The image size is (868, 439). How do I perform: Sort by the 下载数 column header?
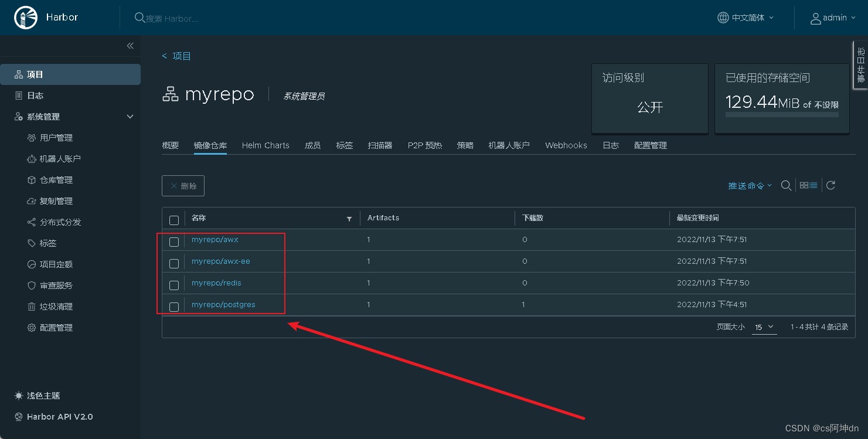point(533,218)
